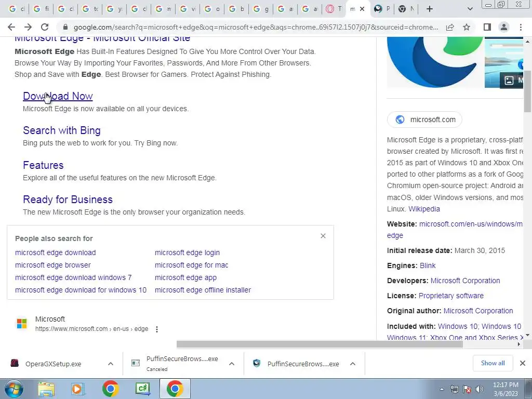Expand completed PuffinSecureBrows download options
This screenshot has height=399, width=532.
tap(353, 364)
